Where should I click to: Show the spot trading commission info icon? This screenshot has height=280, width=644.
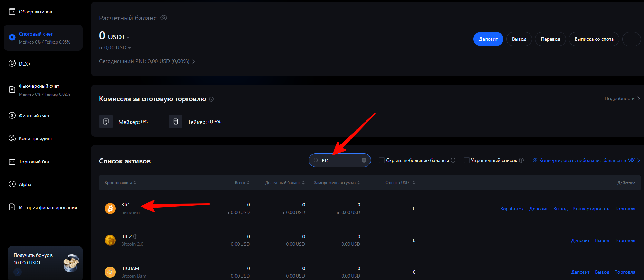tap(211, 99)
